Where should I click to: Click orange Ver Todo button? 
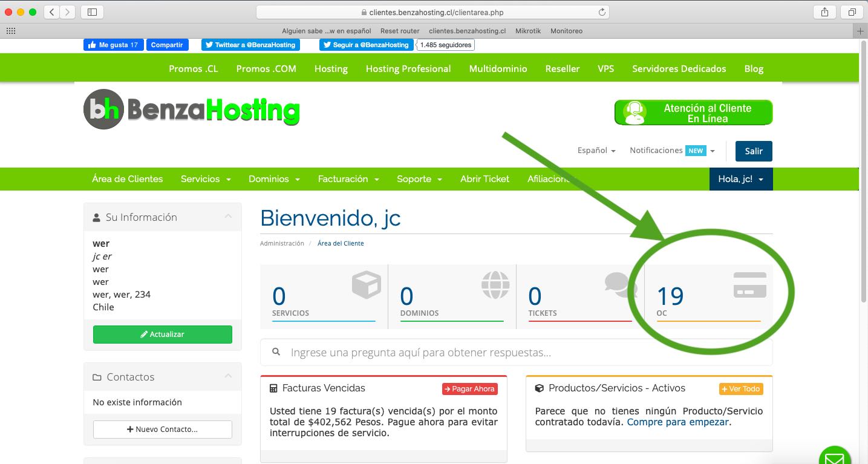[x=741, y=389]
